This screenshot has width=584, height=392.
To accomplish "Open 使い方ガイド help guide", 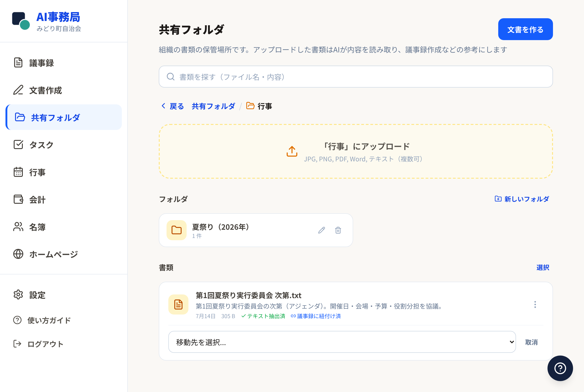I will tap(64, 320).
